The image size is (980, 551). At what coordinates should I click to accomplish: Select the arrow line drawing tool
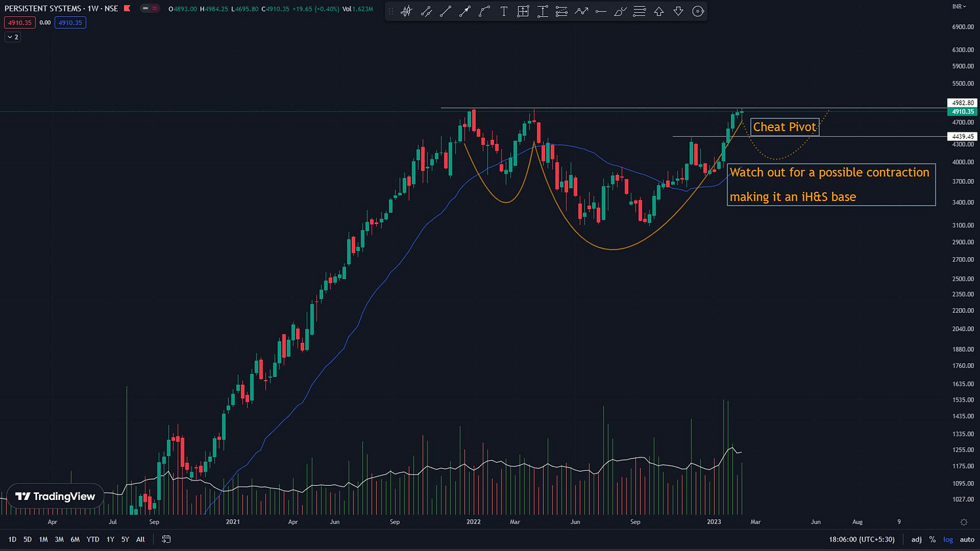(x=464, y=11)
